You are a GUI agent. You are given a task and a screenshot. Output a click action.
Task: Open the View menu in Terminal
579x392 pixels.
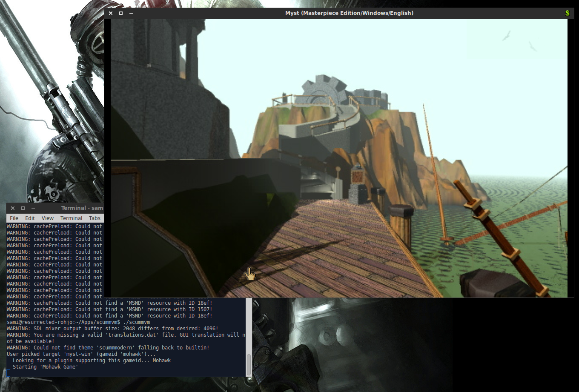[x=48, y=218]
